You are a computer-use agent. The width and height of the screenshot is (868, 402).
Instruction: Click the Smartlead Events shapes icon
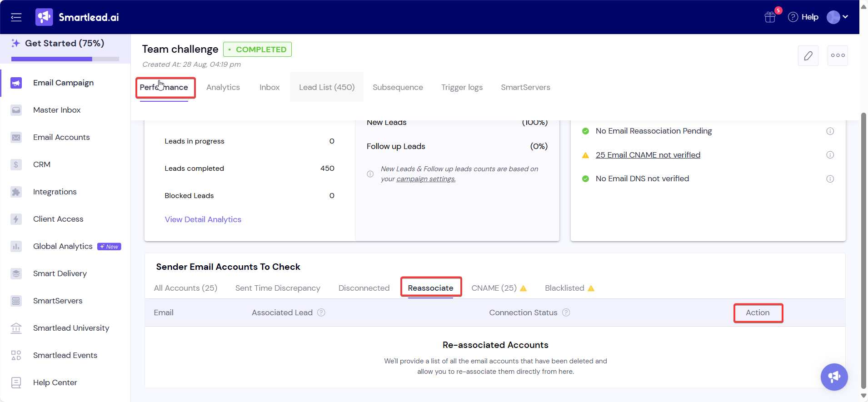point(16,355)
